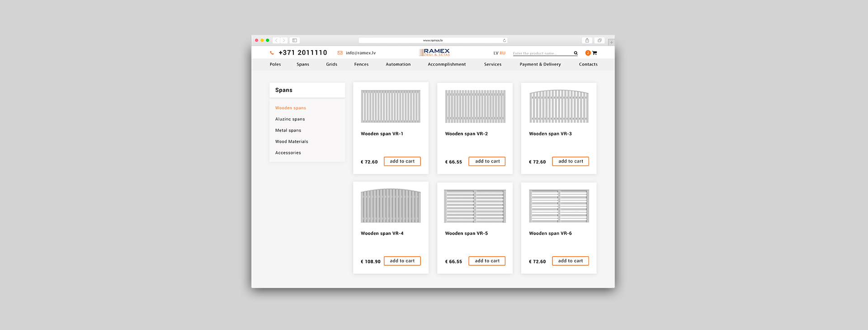
Task: Add Wooden span VR-4 to cart
Action: (402, 261)
